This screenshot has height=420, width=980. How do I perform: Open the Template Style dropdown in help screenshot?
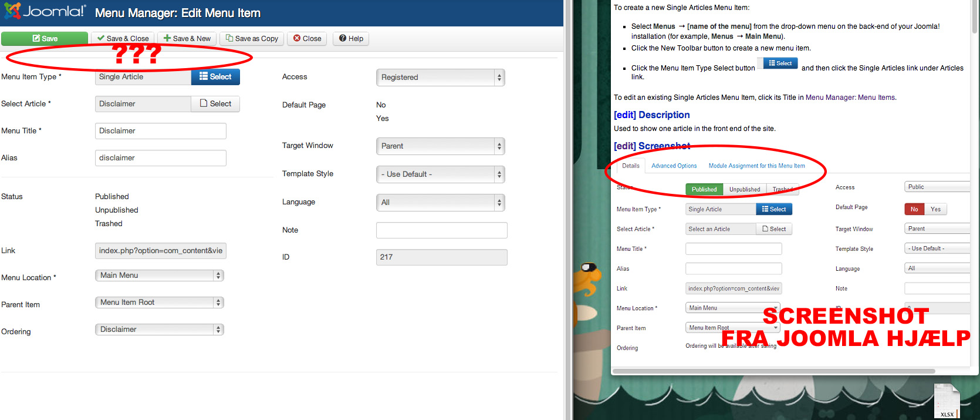tap(937, 248)
